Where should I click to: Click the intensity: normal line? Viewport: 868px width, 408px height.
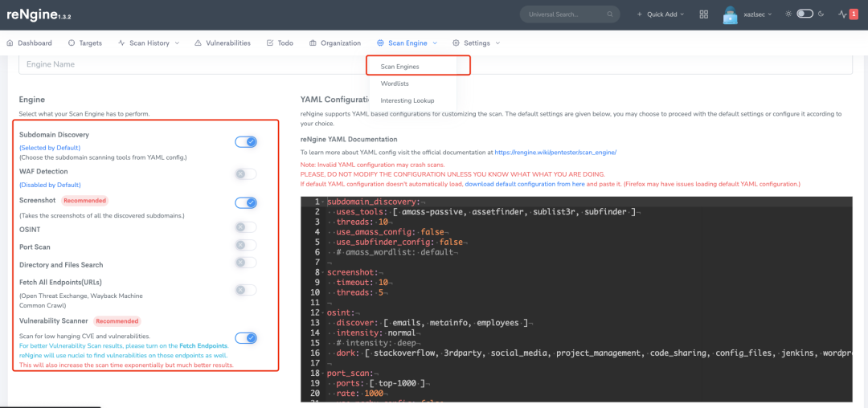click(x=378, y=333)
